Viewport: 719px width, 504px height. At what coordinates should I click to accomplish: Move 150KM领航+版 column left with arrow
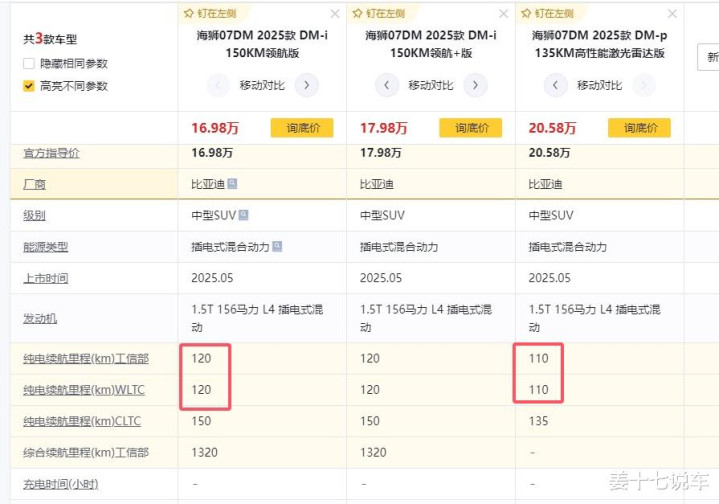click(x=387, y=85)
